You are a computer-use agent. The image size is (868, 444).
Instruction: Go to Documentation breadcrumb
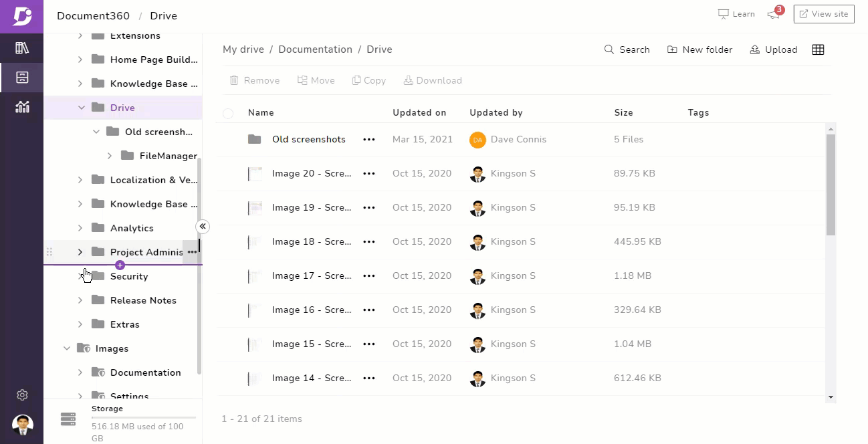click(x=315, y=49)
